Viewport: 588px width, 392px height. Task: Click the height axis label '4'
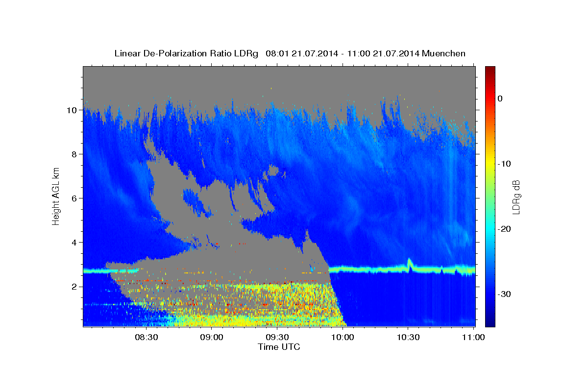coord(75,243)
